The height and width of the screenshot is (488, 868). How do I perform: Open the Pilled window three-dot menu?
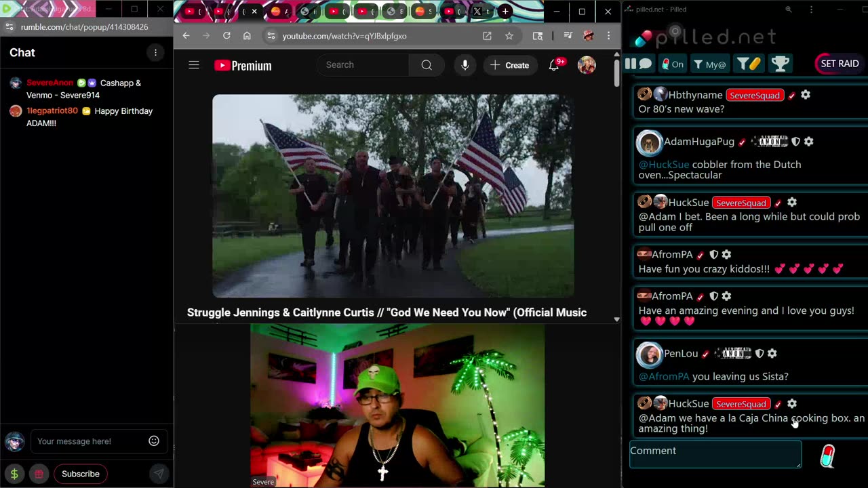pos(811,9)
